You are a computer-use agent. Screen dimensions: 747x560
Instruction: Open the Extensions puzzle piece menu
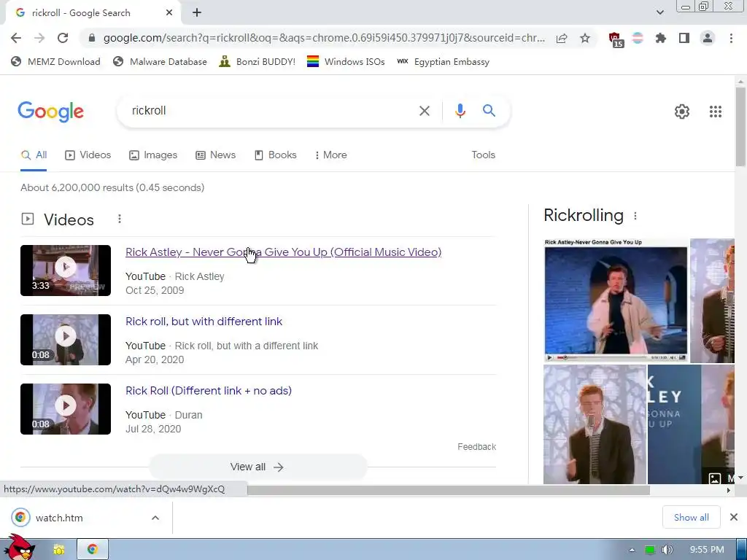point(661,38)
